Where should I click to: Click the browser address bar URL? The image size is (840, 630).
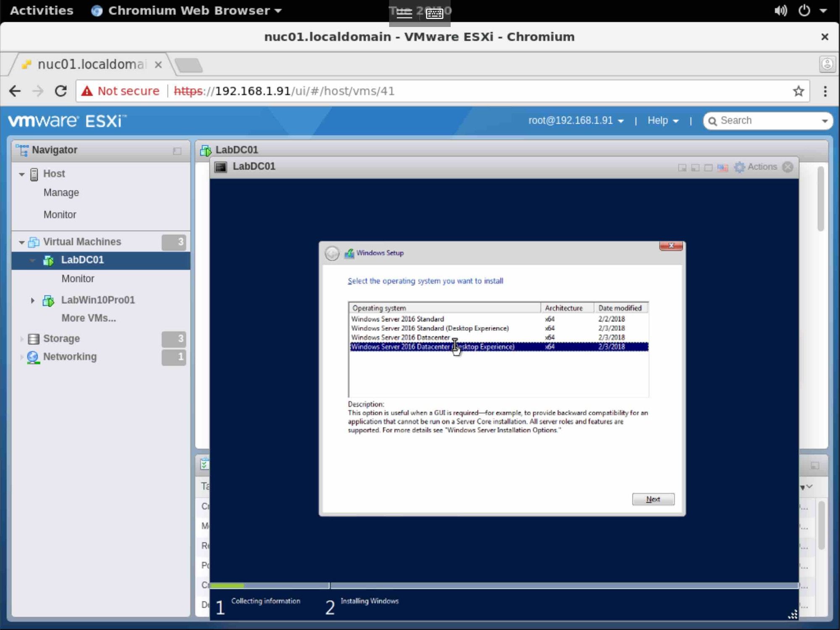pos(284,91)
